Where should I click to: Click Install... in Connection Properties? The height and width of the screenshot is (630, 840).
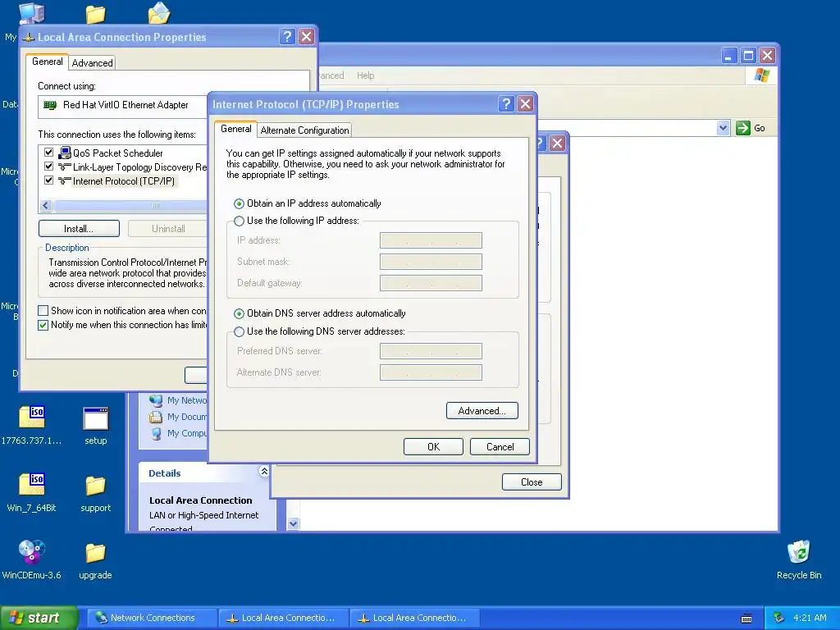pos(79,229)
